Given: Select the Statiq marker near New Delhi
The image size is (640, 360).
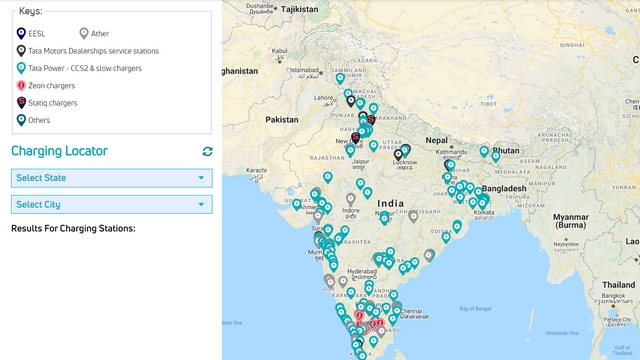Looking at the screenshot, I should click(356, 138).
